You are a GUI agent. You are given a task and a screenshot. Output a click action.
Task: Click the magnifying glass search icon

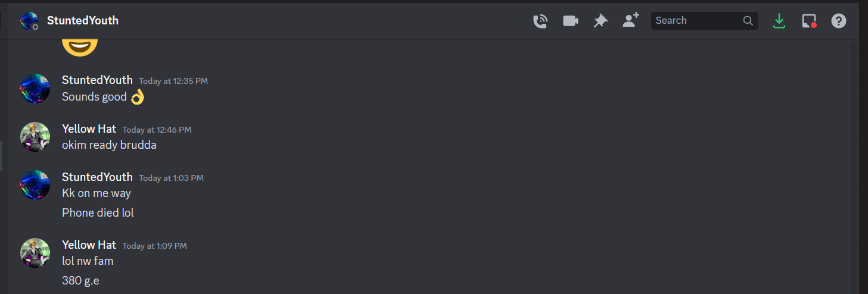(748, 21)
